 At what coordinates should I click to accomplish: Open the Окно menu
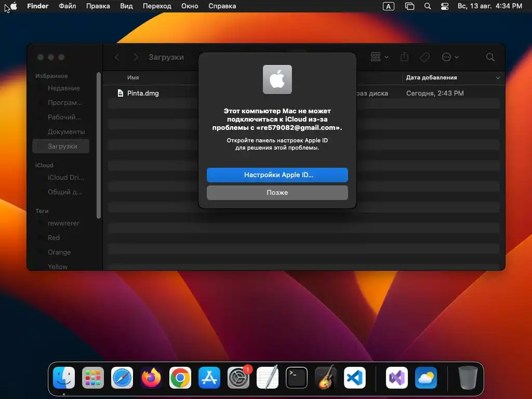190,6
